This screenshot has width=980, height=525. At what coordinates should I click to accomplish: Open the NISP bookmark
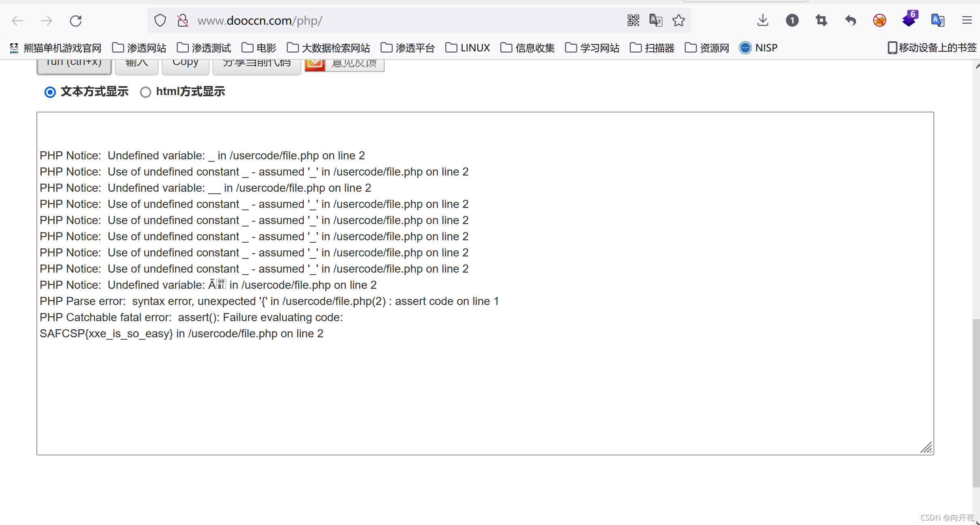(758, 48)
